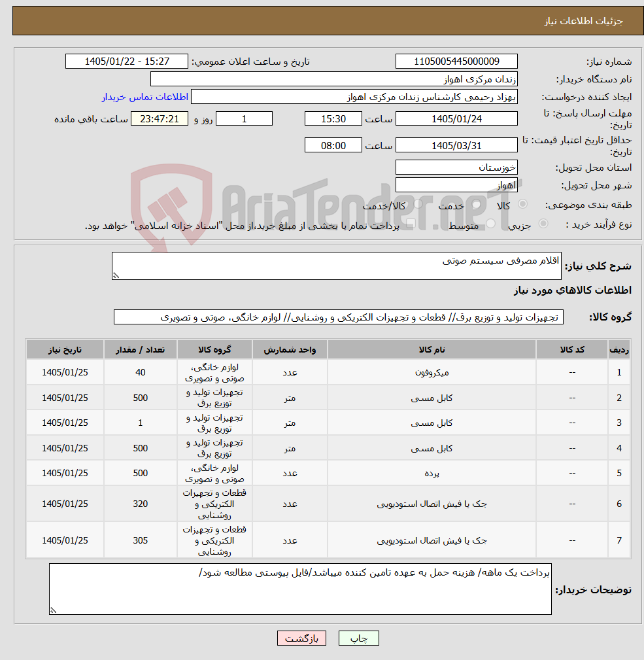Click the goods group field تجهیزات تولید و توزیع برق

coord(339,317)
